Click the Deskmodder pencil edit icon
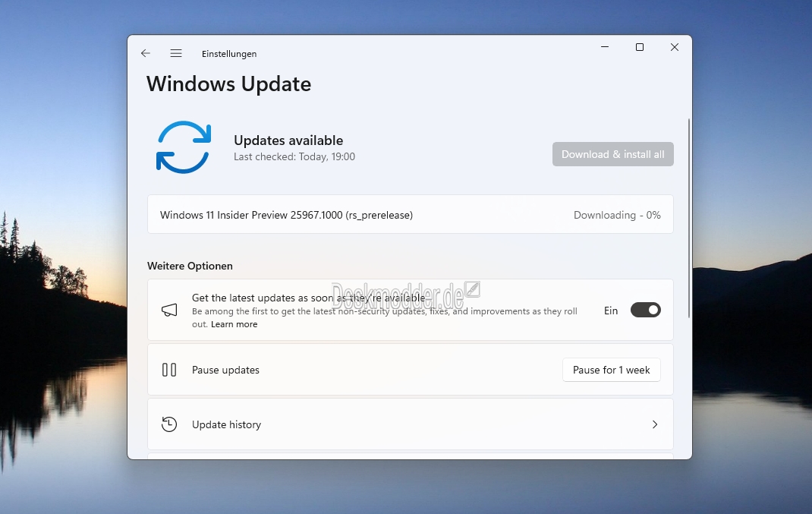The image size is (812, 514). point(472,289)
